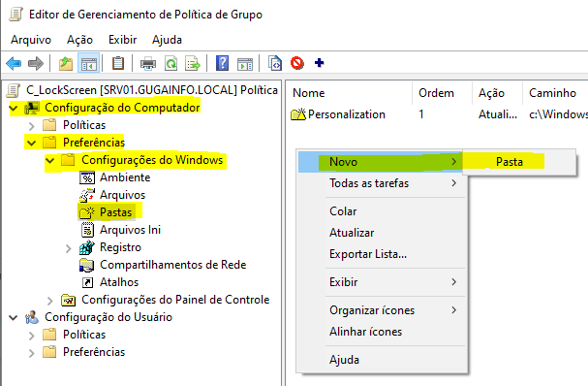Open Todas as tarefas submenu
This screenshot has height=386, width=588.
pos(382,183)
